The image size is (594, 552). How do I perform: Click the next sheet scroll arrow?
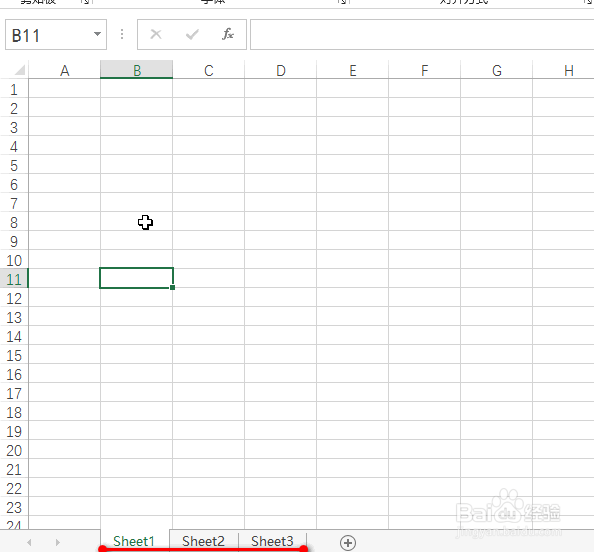coord(58,543)
